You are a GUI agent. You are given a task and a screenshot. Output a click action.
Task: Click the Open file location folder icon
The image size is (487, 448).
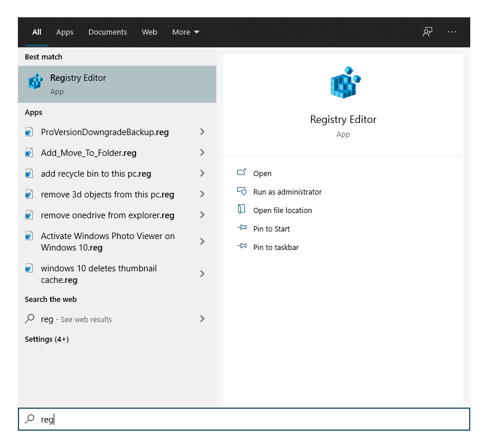242,209
